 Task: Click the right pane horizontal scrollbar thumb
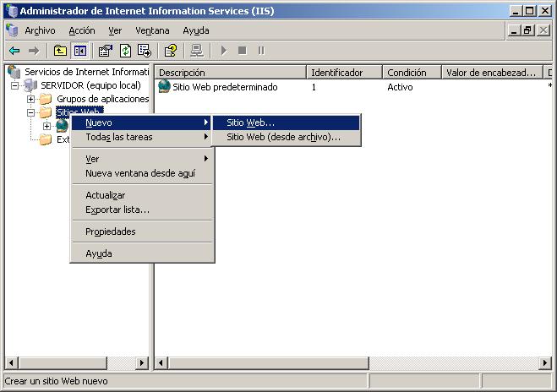click(x=269, y=363)
